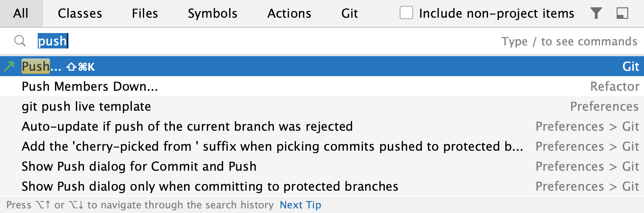This screenshot has width=644, height=213.
Task: Click the magnifying glass search icon
Action: point(20,41)
